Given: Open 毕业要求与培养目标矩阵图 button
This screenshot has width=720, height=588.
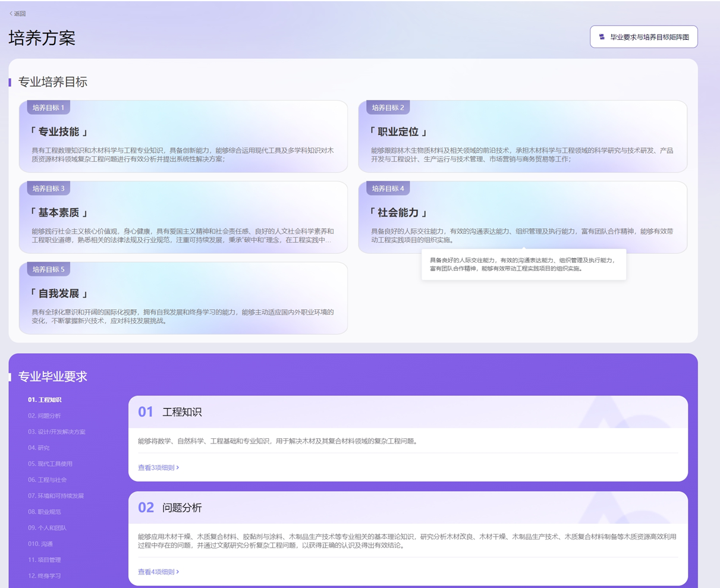Looking at the screenshot, I should (x=643, y=37).
